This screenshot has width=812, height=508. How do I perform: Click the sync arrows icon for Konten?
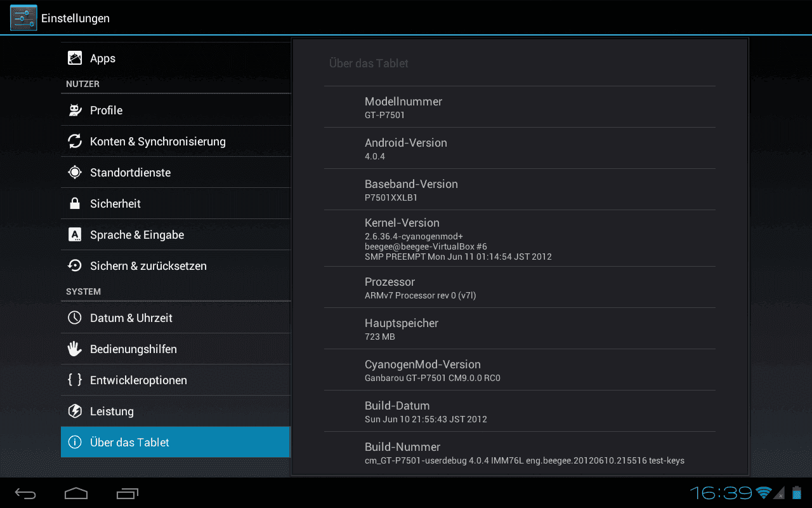coord(75,142)
